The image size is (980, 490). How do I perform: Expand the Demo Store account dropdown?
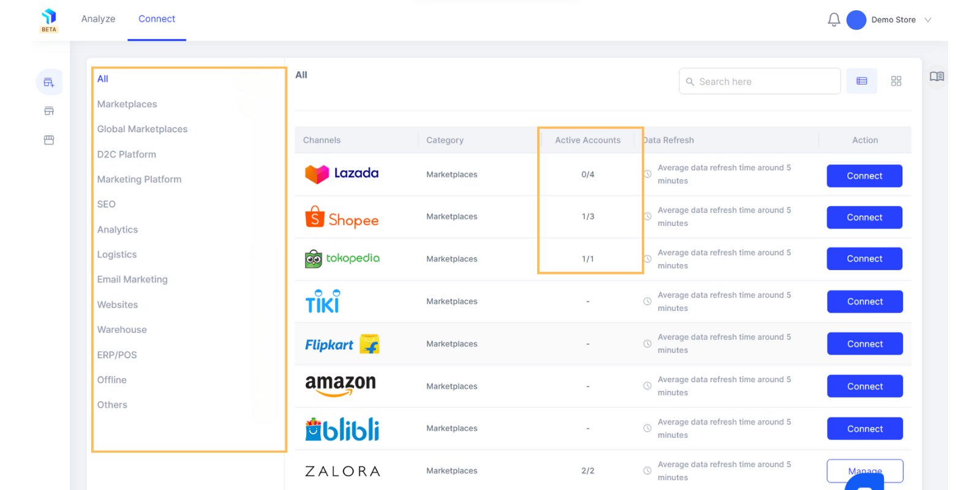pyautogui.click(x=928, y=20)
